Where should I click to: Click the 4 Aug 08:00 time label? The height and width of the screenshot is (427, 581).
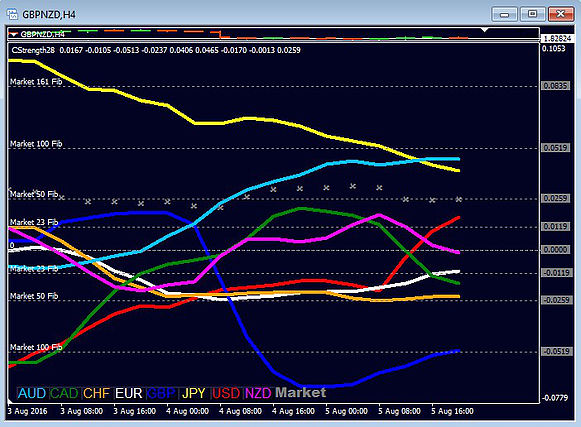pos(240,411)
